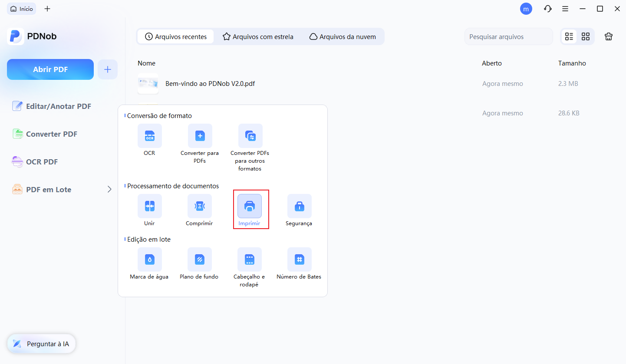626x364 pixels.
Task: Select the Marca de água tool
Action: (149, 259)
